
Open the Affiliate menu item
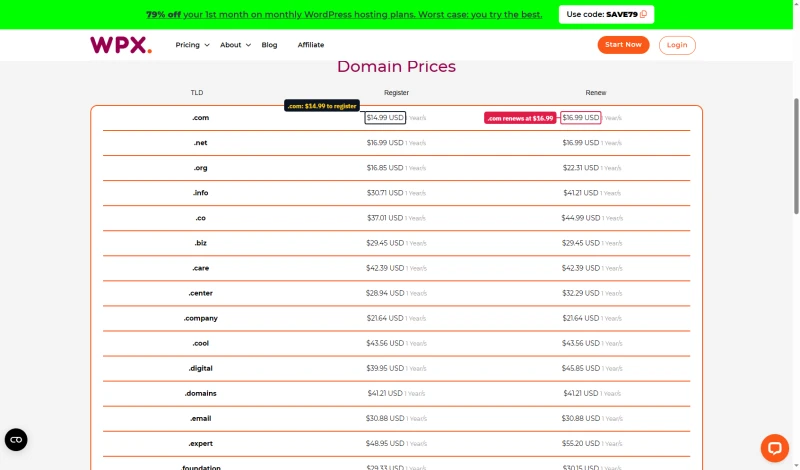tap(311, 45)
